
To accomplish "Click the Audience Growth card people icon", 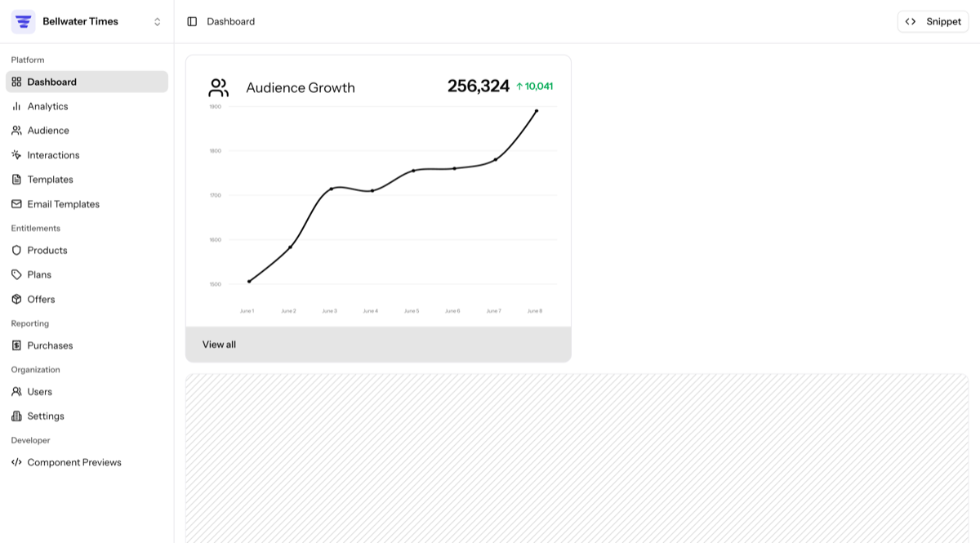I will [219, 87].
